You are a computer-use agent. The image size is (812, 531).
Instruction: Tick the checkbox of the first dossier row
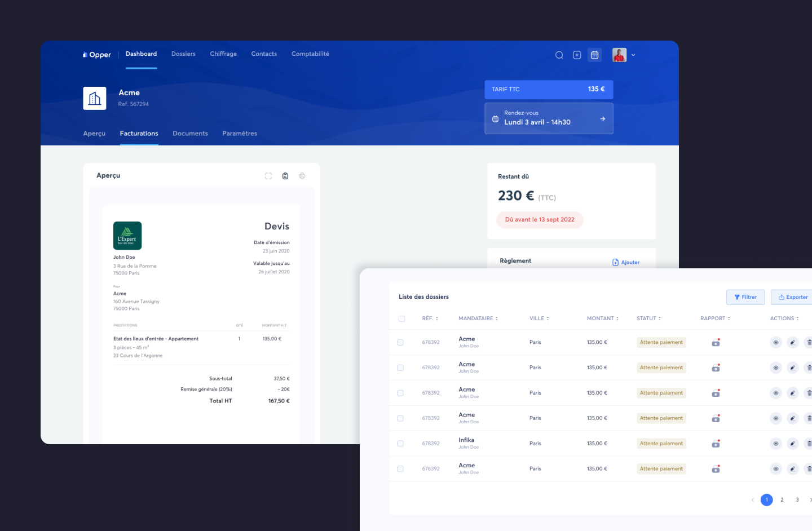[x=400, y=342]
